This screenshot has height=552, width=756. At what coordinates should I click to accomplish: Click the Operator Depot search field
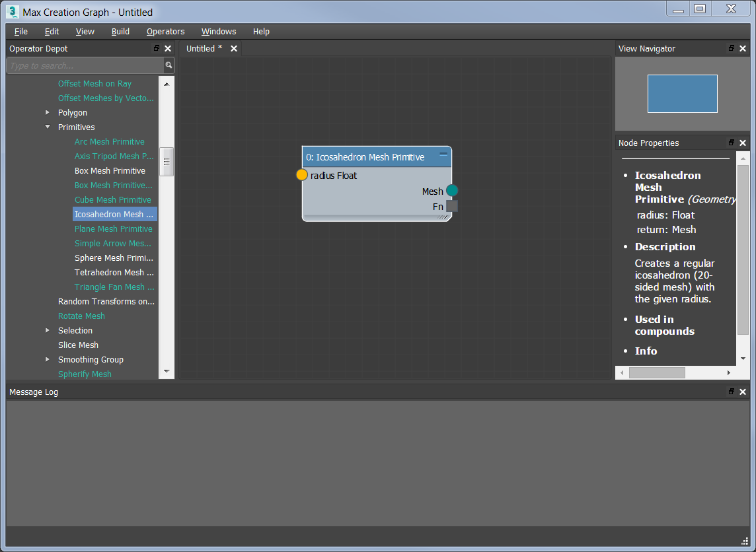click(x=86, y=65)
